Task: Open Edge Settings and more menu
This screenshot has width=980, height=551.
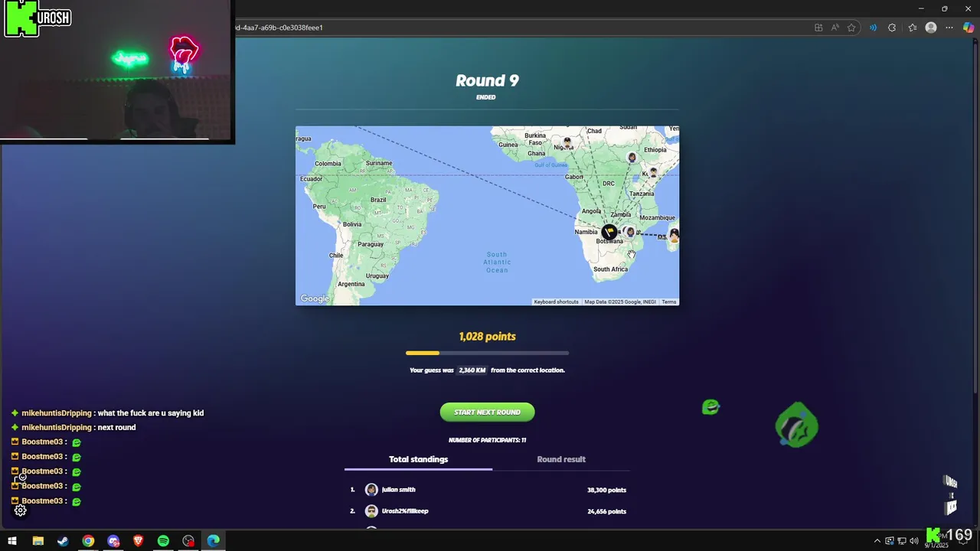Action: coord(949,28)
